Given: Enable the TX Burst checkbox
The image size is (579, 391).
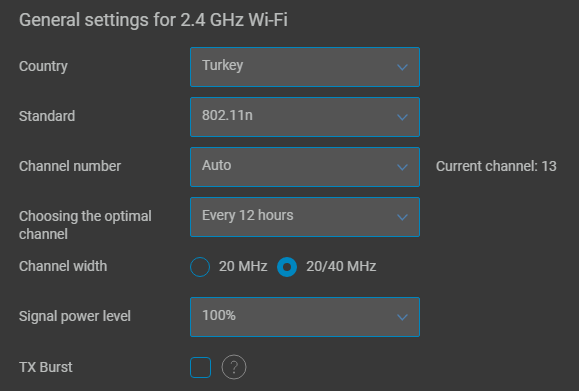Looking at the screenshot, I should pos(201,367).
